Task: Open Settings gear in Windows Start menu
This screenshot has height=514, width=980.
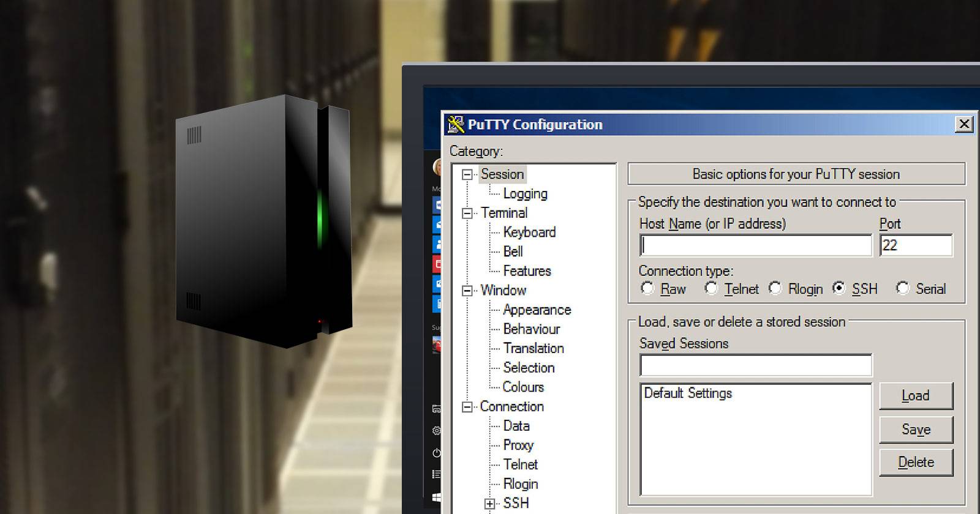Action: click(436, 431)
